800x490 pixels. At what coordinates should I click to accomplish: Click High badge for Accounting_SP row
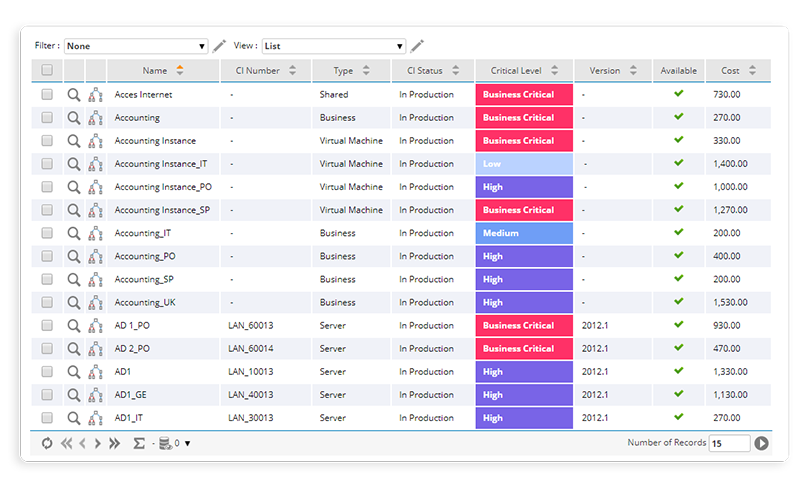tap(524, 279)
